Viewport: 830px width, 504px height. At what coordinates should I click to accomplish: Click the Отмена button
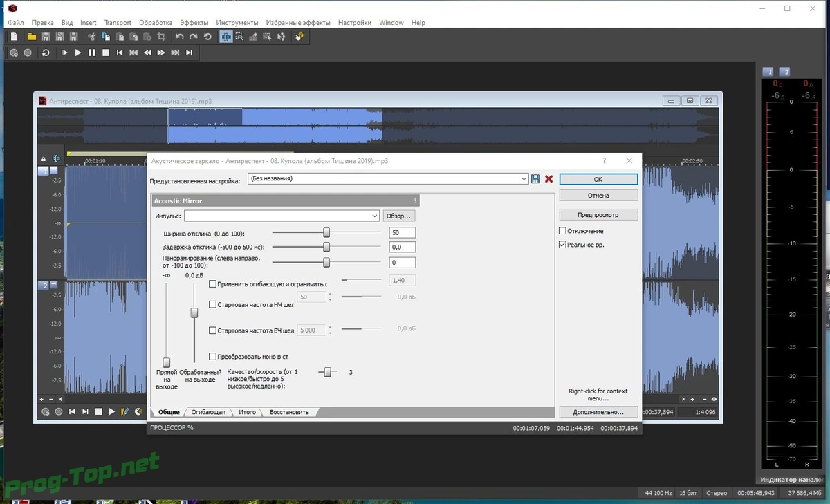(x=598, y=196)
